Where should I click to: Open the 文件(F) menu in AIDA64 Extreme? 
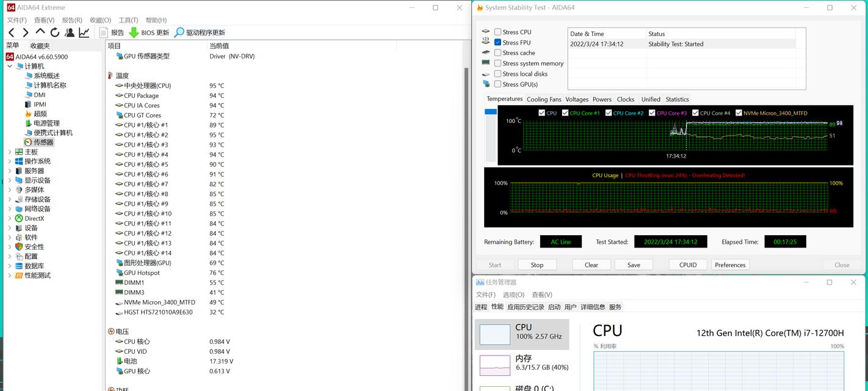[x=16, y=20]
